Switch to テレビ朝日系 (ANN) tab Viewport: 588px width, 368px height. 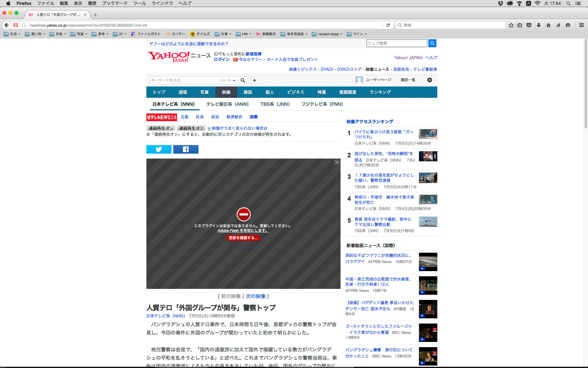point(227,104)
